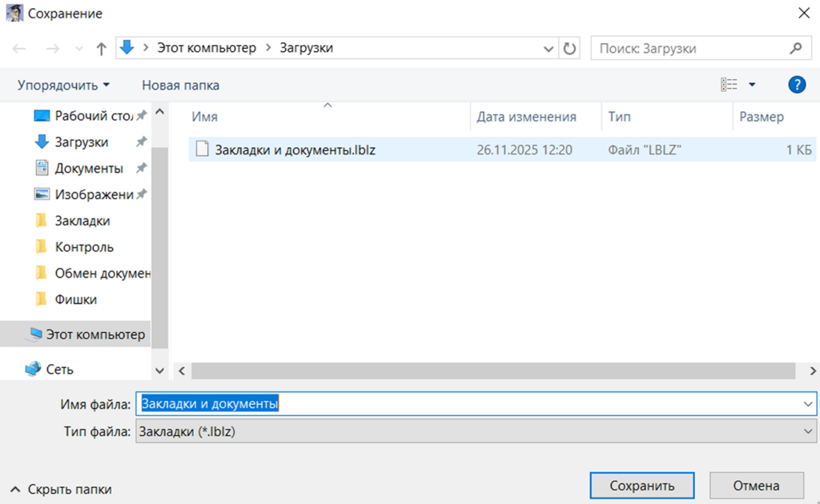820x504 pixels.
Task: Click navigation pane scroll down arrow
Action: pos(160,371)
